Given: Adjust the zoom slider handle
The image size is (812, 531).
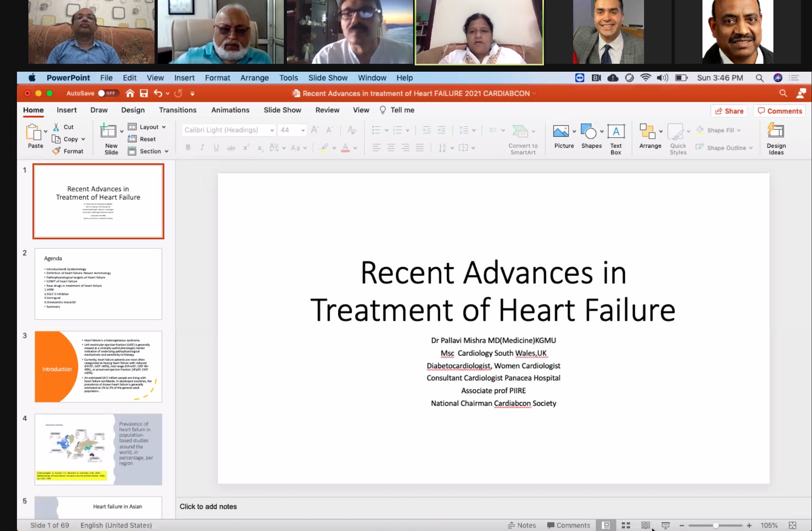Looking at the screenshot, I should (716, 525).
